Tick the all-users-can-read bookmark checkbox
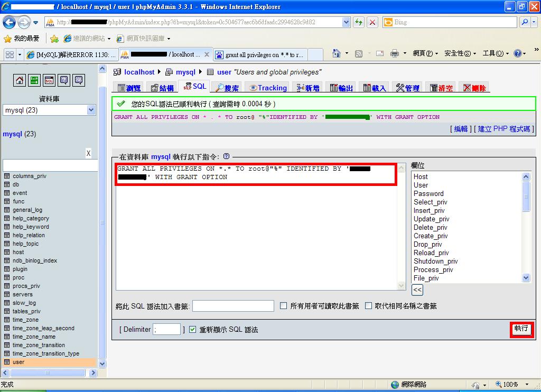541x392 pixels. tap(283, 306)
